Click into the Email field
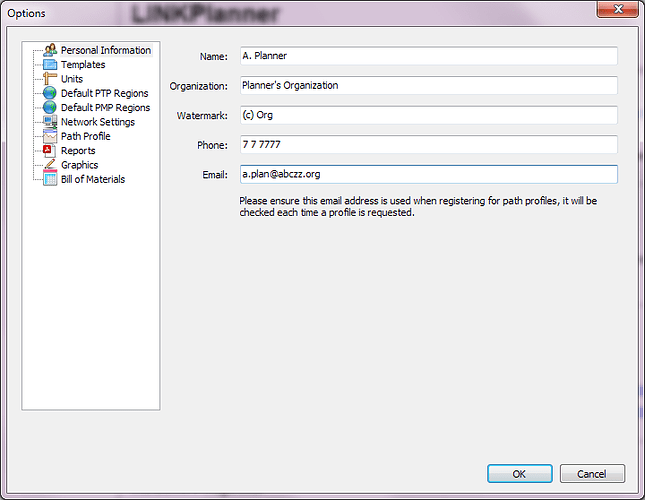 pyautogui.click(x=429, y=174)
